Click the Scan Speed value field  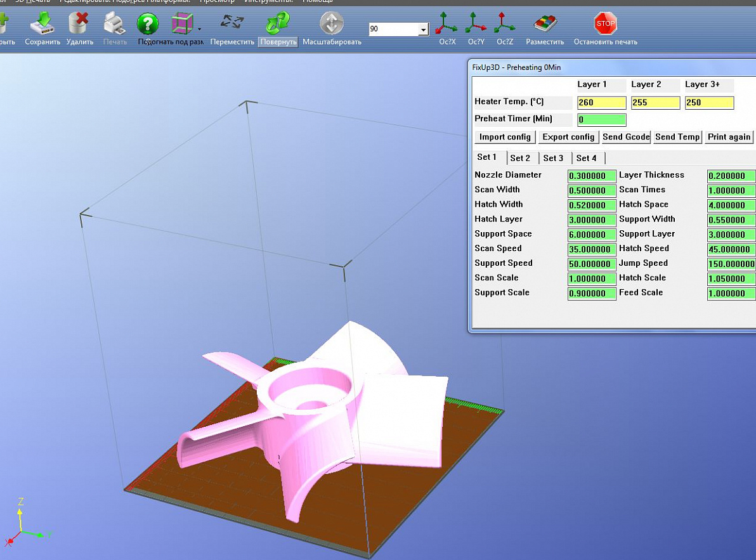[x=592, y=249]
